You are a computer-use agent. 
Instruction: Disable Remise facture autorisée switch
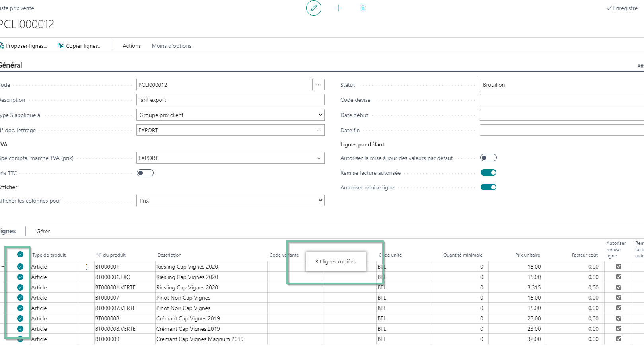(x=488, y=172)
